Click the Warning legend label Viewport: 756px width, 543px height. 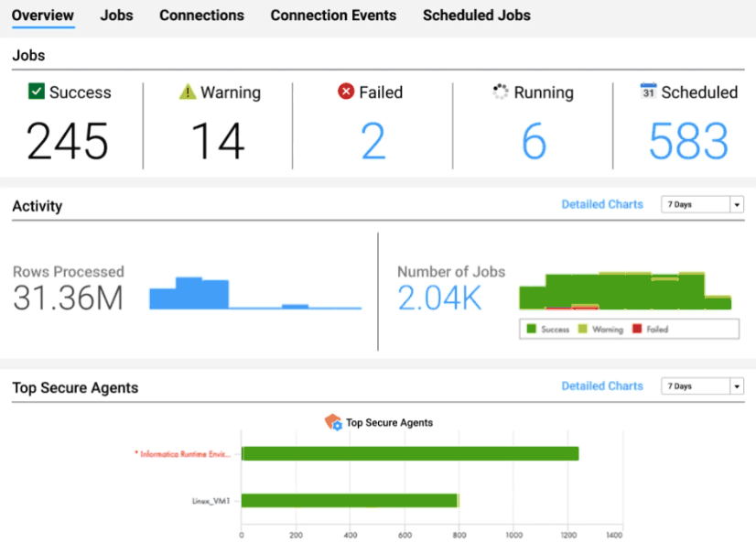point(608,330)
